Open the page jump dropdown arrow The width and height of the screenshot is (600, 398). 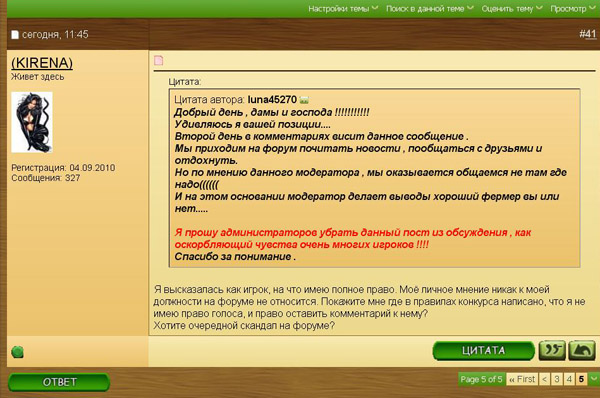(x=594, y=379)
